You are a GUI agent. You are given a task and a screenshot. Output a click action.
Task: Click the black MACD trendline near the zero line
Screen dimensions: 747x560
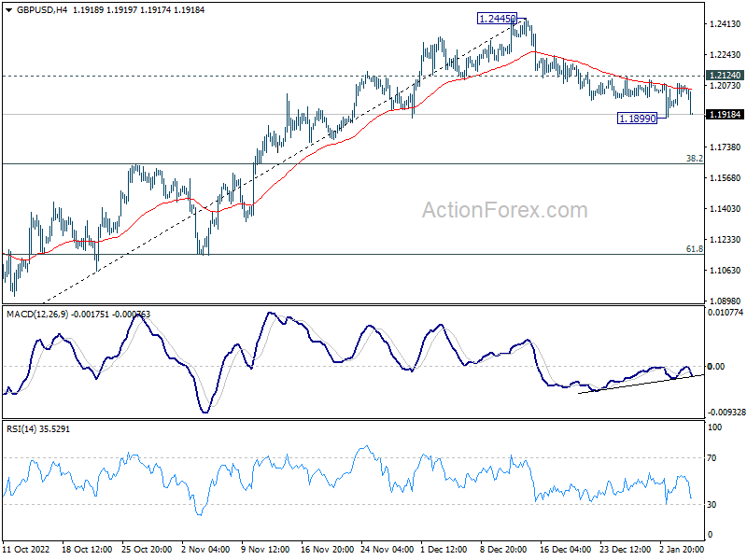[641, 385]
